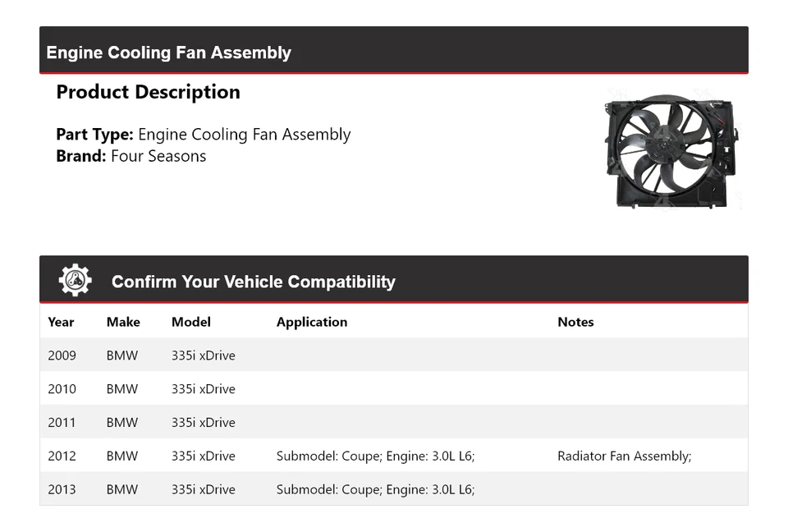
Task: Click the Engine Cooling Fan Assembly header
Action: [x=169, y=53]
